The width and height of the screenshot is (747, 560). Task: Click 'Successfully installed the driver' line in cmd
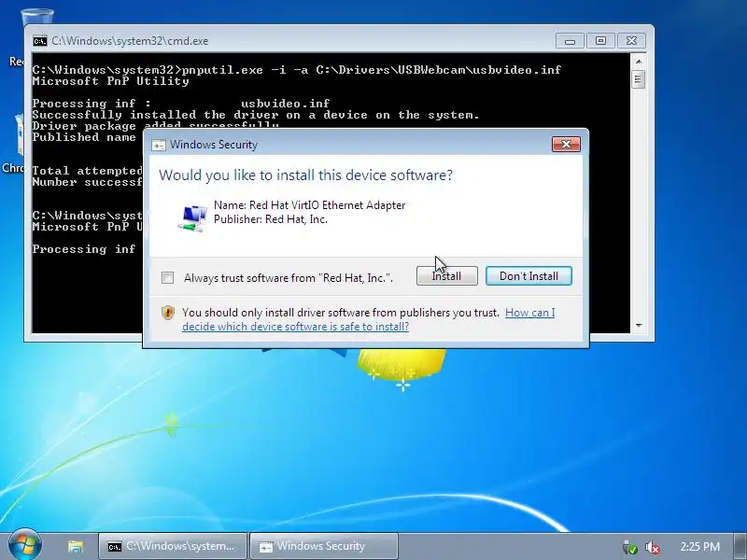[256, 115]
